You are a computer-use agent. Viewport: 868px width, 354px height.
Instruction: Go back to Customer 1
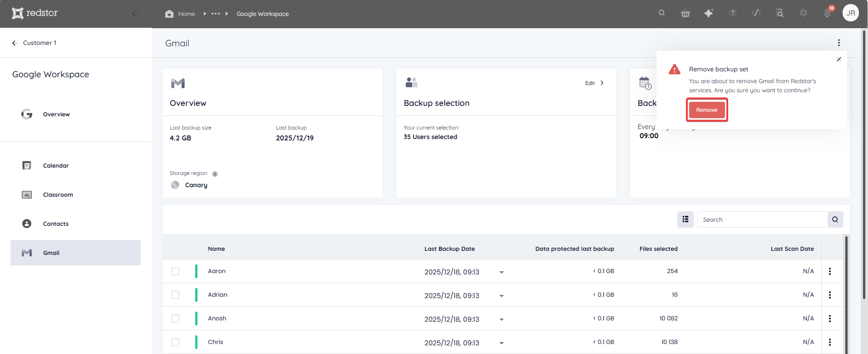click(35, 43)
